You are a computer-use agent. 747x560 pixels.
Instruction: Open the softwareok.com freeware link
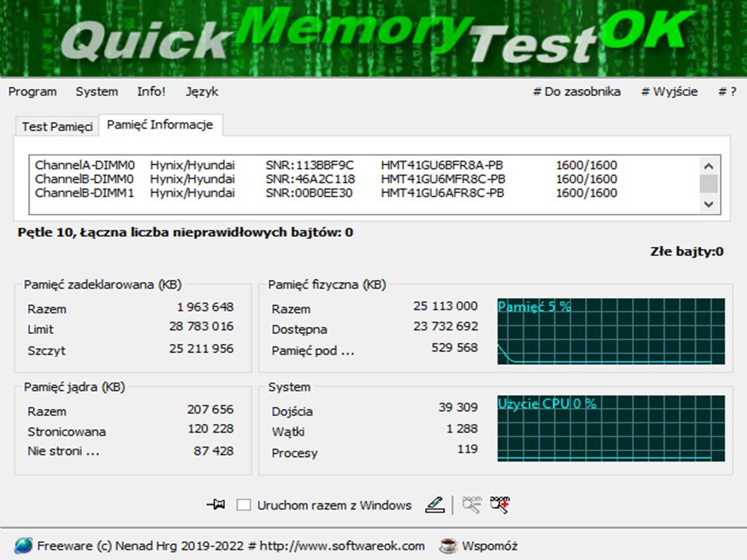231,546
